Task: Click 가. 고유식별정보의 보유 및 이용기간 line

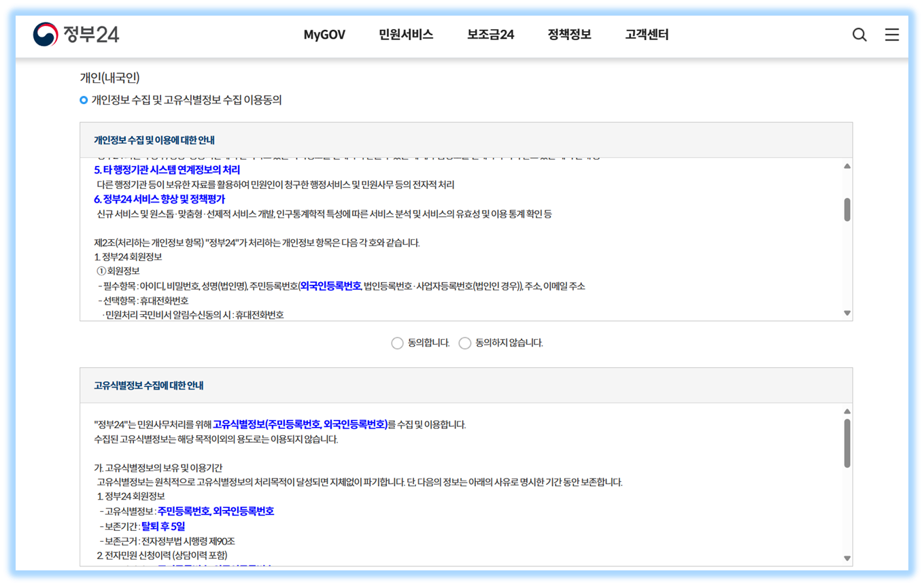Action: coord(158,468)
